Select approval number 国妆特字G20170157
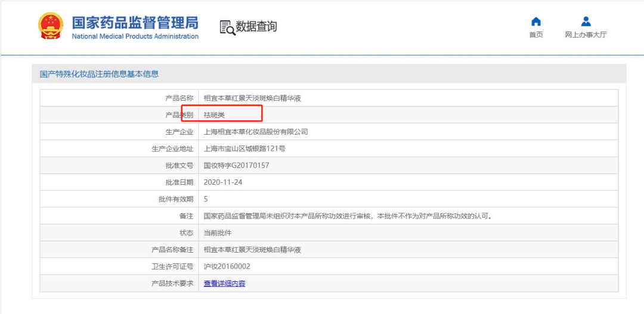The image size is (644, 314). pyautogui.click(x=237, y=166)
